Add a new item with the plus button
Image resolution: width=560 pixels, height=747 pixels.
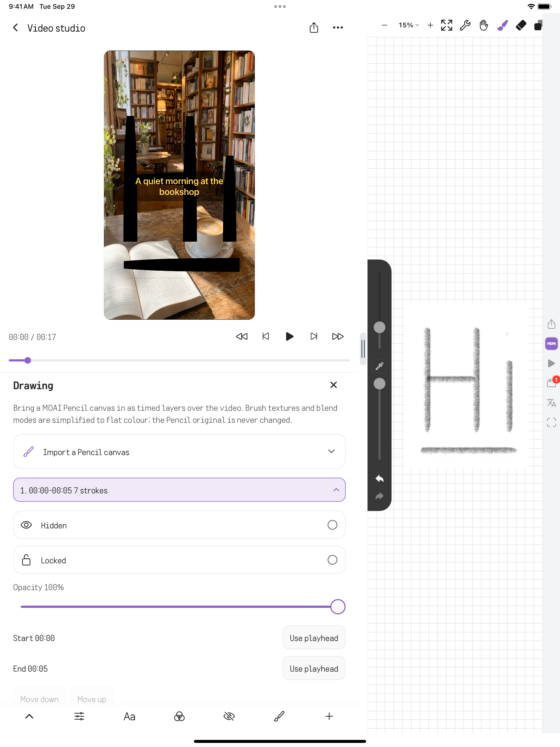pyautogui.click(x=329, y=716)
